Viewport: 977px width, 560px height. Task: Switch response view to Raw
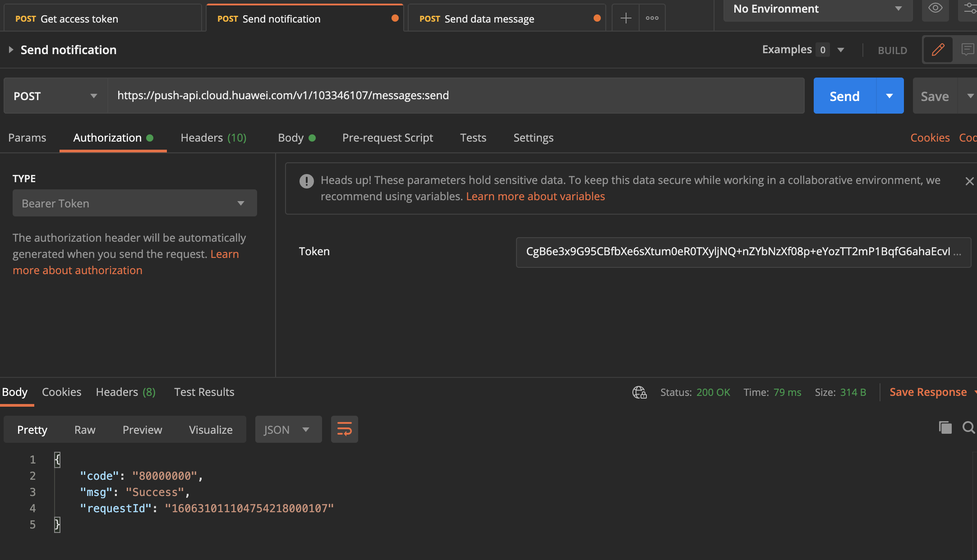pos(85,430)
